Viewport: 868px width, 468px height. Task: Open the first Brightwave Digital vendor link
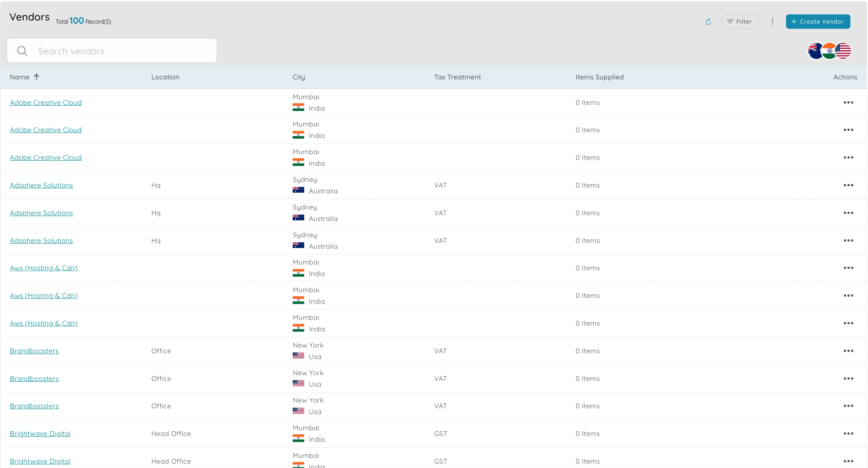pyautogui.click(x=40, y=433)
